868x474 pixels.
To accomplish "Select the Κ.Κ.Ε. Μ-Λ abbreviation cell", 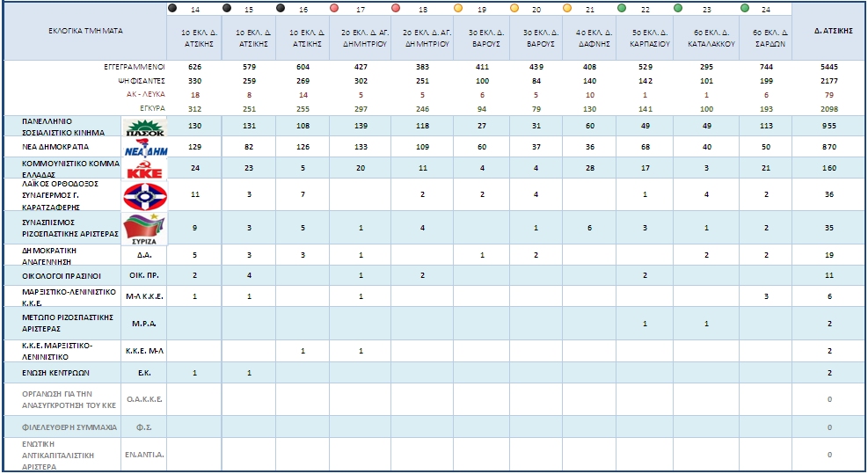I will click(x=144, y=351).
